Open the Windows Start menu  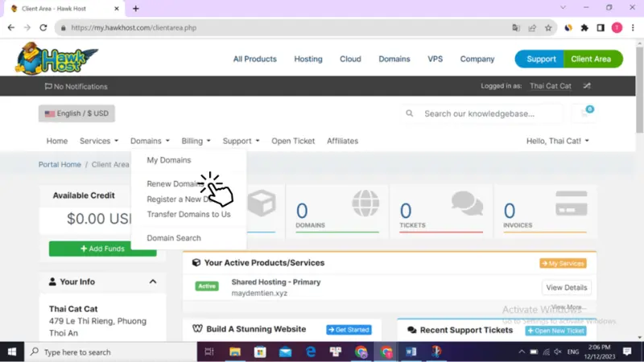[12, 352]
